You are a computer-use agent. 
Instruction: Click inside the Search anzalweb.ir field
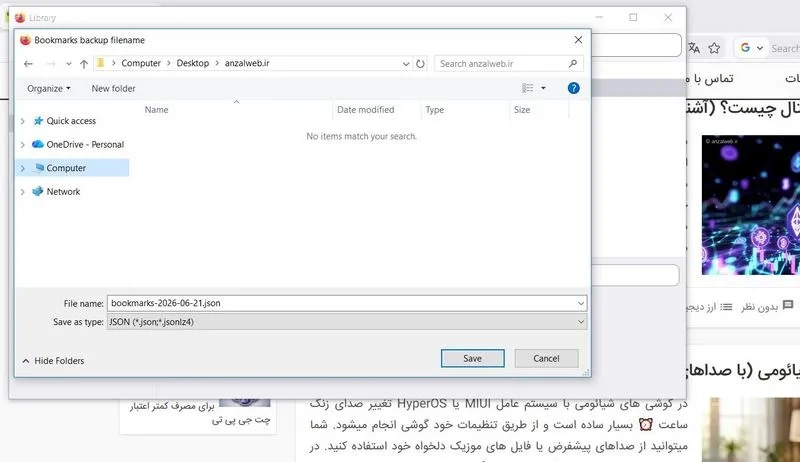501,64
